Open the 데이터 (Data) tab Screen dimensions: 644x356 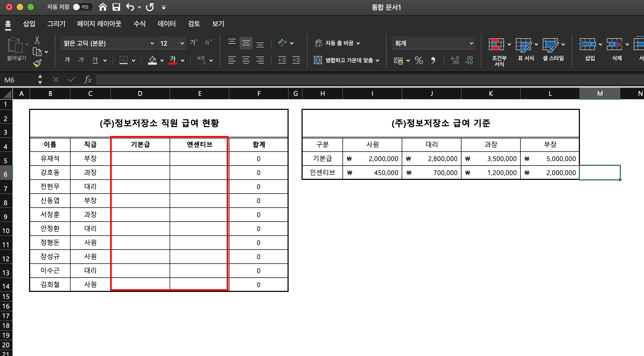[167, 24]
